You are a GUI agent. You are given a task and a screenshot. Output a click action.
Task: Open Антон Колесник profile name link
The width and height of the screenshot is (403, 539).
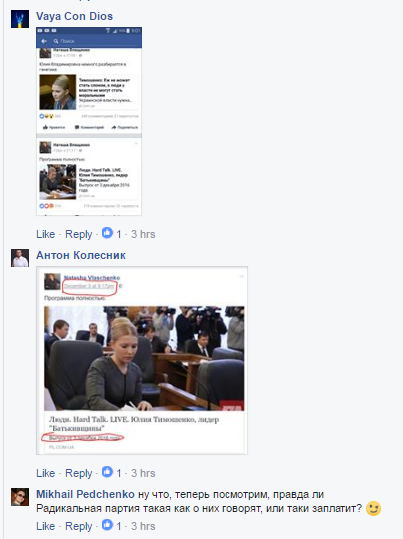[x=81, y=255]
